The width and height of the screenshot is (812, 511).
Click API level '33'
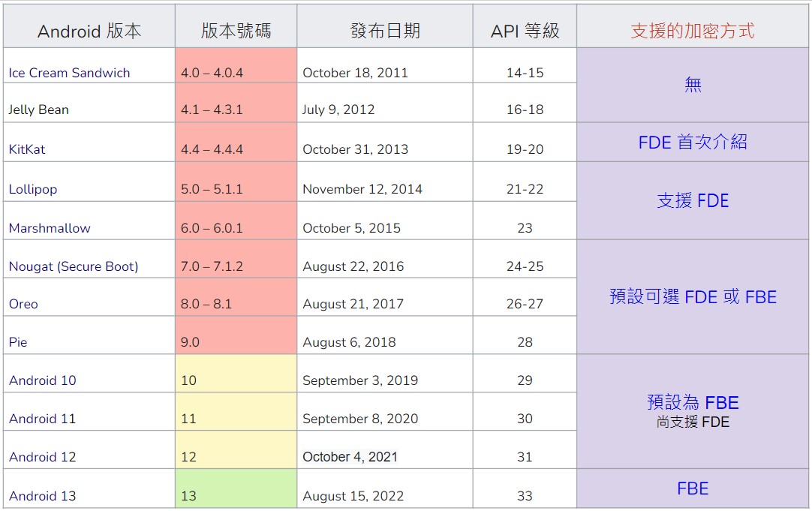[x=525, y=496]
